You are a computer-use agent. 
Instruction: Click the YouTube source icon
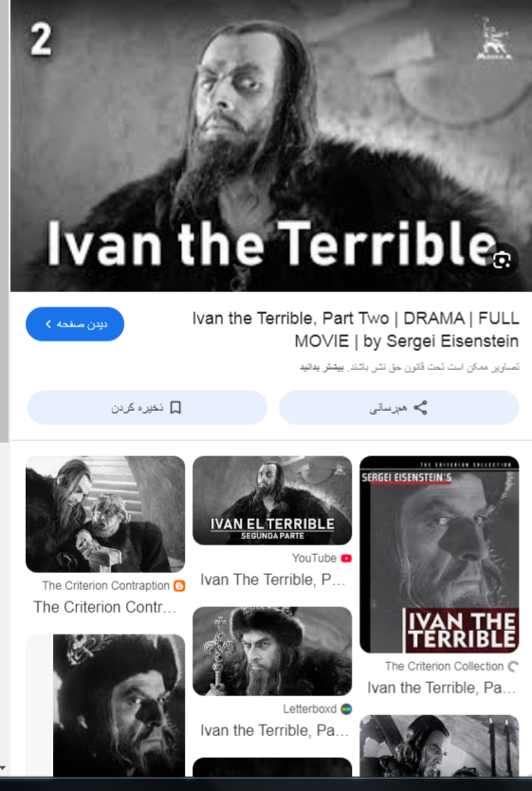click(346, 558)
